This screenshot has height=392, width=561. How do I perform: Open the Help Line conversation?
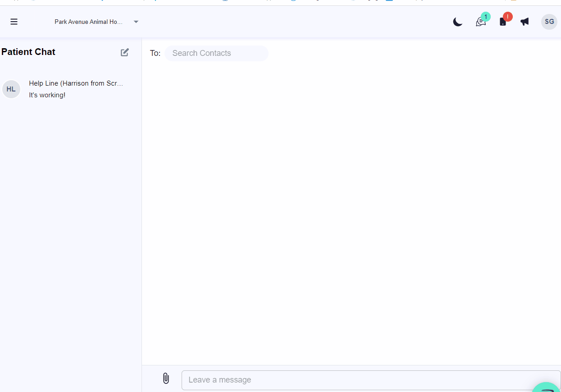[71, 89]
